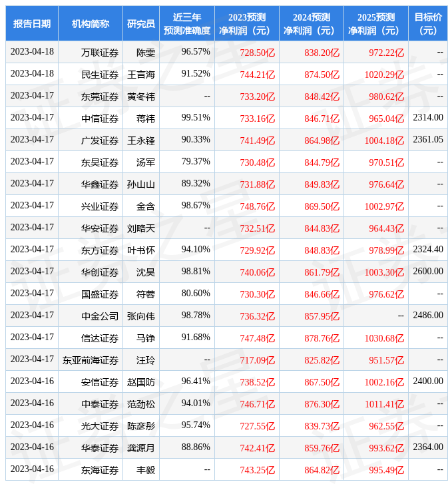Click the 2025预测净利润 column header
Image resolution: width=448 pixels, height=486 pixels.
coord(376,23)
